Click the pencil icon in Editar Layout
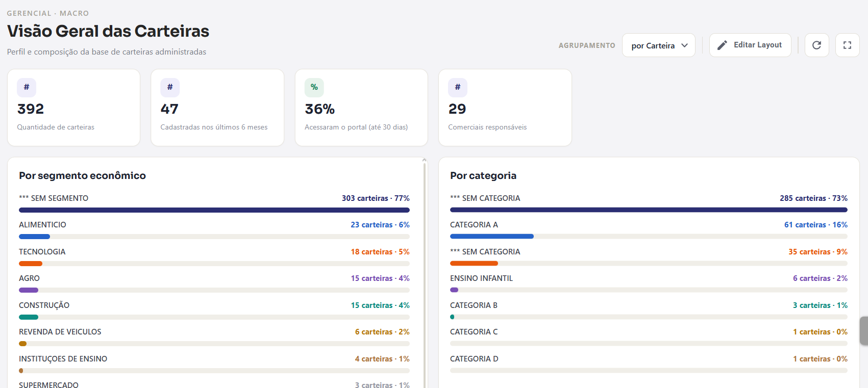The height and width of the screenshot is (388, 868). [722, 45]
